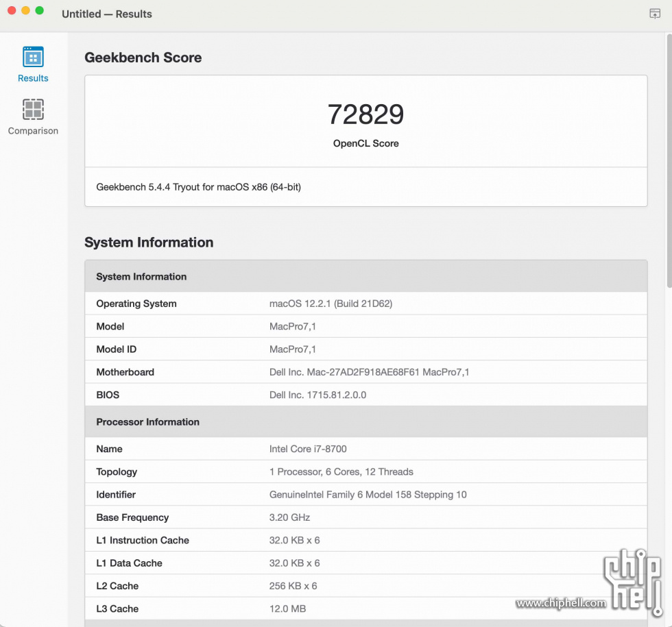Screen dimensions: 672x627
Task: Click the L1 Instruction Cache 32.0 KB x 6 value
Action: coord(294,541)
